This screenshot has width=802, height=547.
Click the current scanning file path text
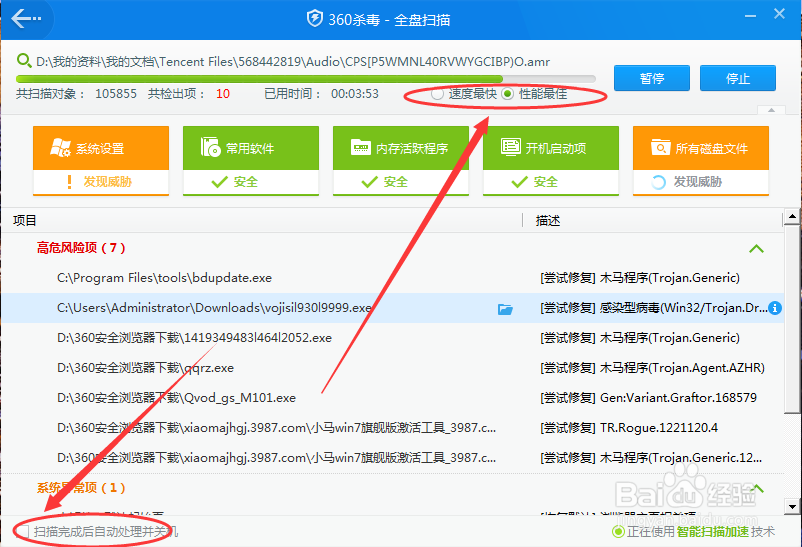click(x=293, y=61)
